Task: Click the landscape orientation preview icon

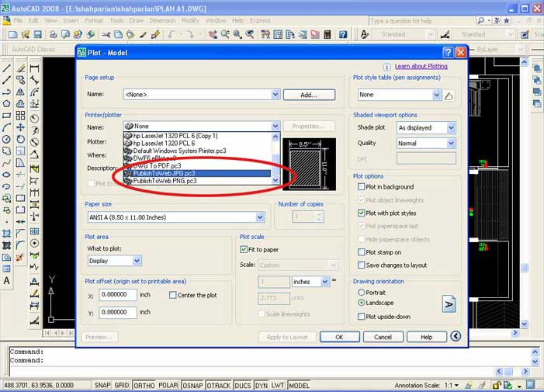Action: pyautogui.click(x=449, y=304)
